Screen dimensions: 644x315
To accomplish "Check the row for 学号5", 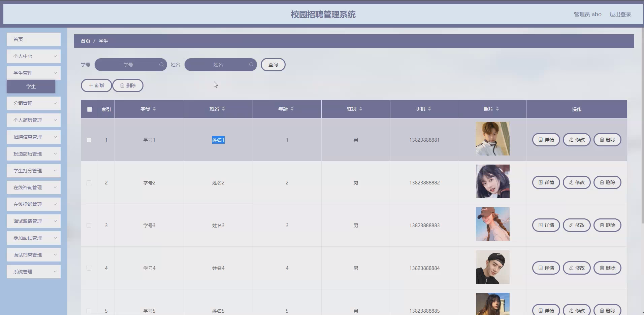I will point(89,311).
